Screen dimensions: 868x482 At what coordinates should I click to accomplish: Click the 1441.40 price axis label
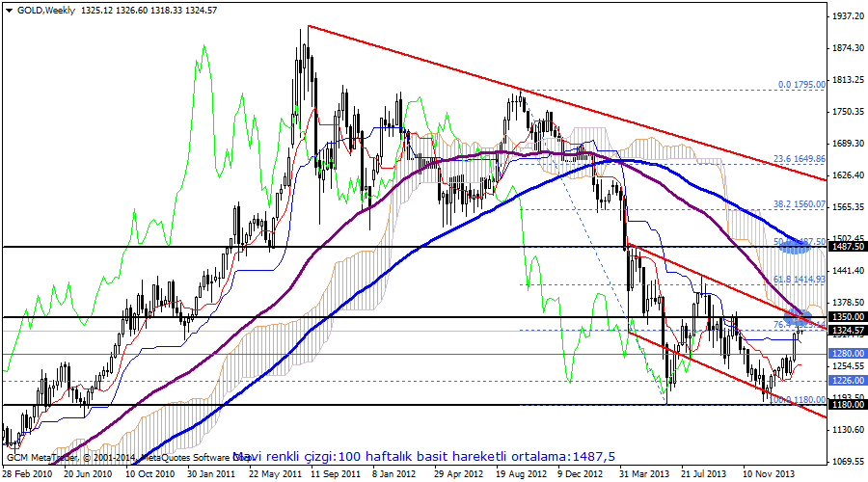point(848,270)
